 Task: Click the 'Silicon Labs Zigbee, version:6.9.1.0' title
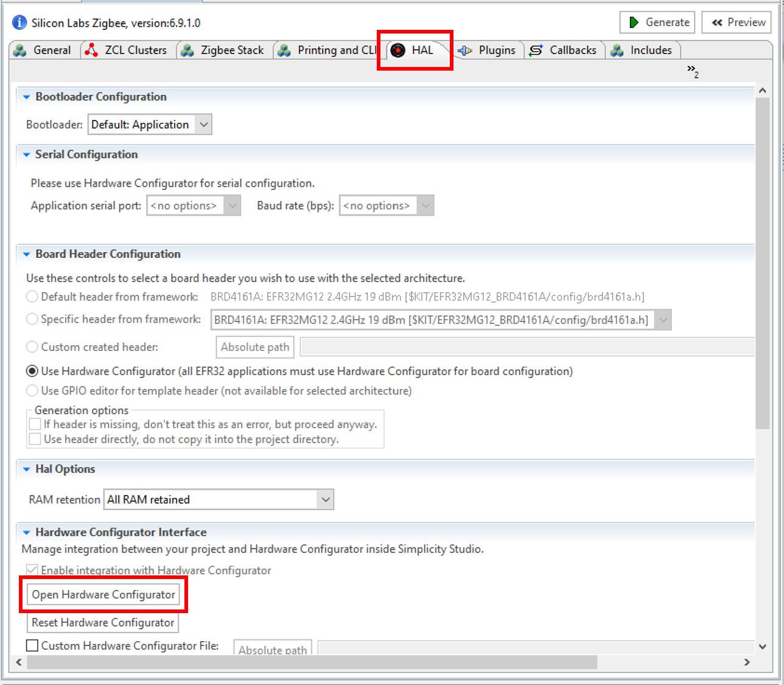click(116, 23)
